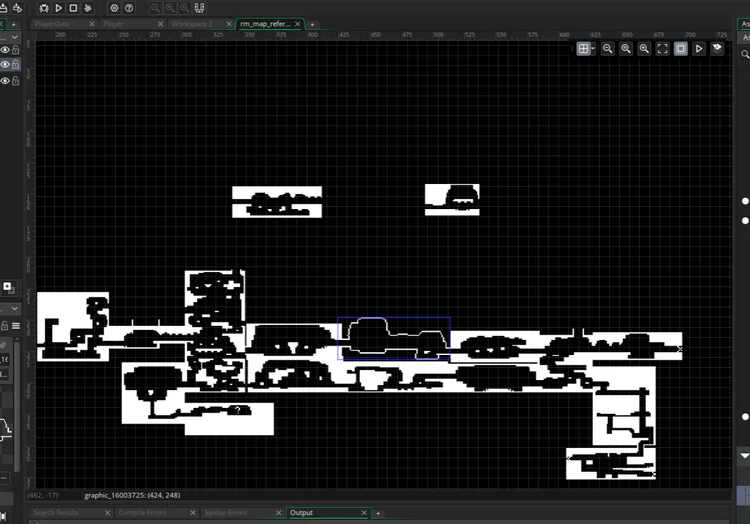This screenshot has width=750, height=524.
Task: Close the Player tab
Action: pos(160,24)
